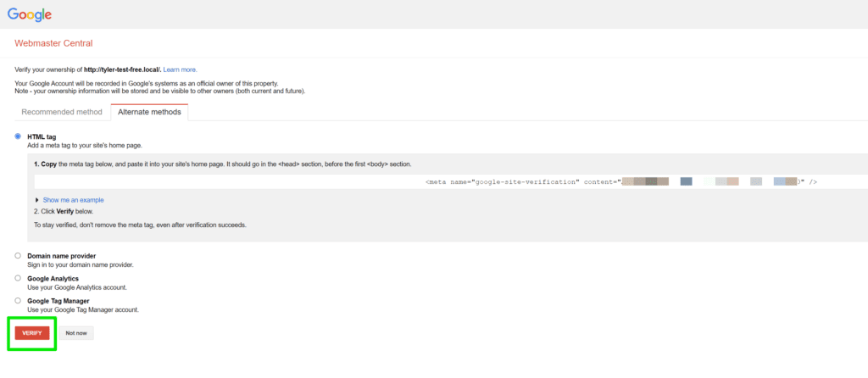This screenshot has height=378, width=868.
Task: Click the '2. Click Verify below' instruction
Action: [x=64, y=211]
